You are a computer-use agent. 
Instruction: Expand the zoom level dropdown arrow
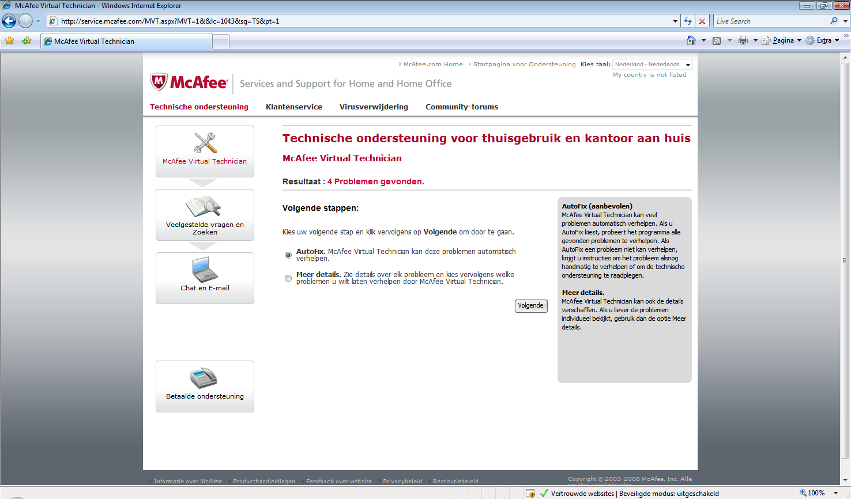pos(835,493)
